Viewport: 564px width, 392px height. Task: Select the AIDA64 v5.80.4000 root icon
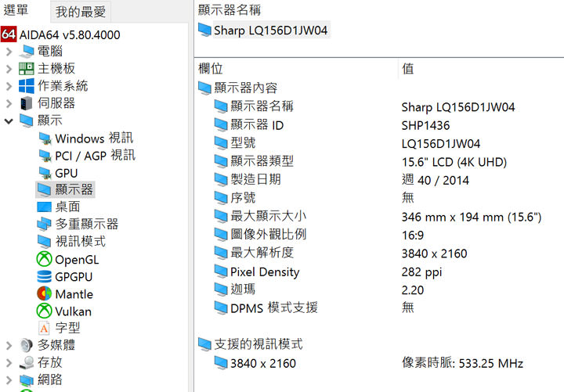tap(9, 34)
